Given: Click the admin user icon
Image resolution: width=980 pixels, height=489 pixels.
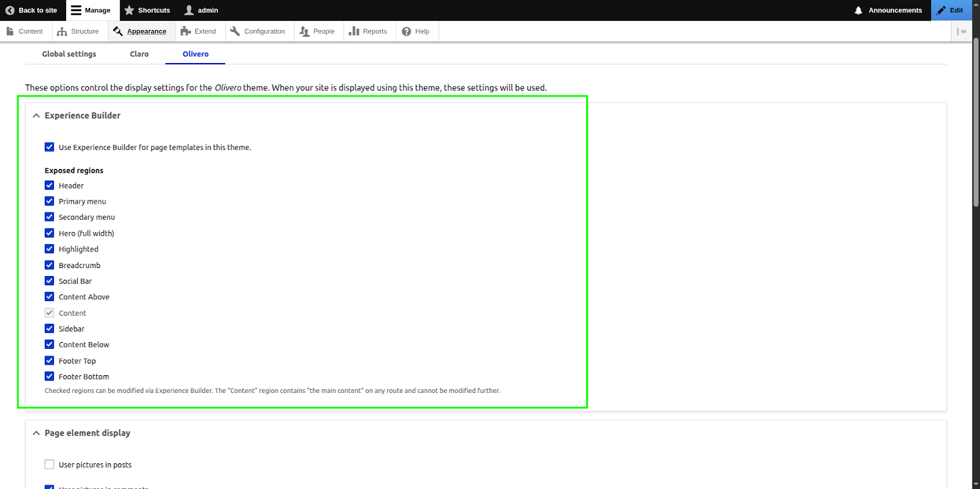Looking at the screenshot, I should coord(189,10).
